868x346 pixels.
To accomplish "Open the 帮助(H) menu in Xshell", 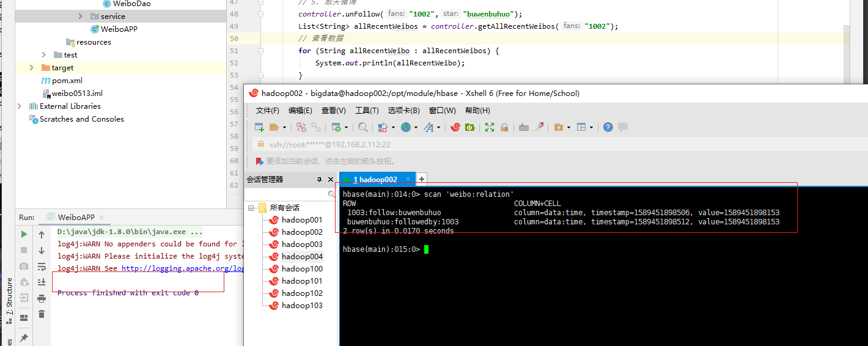I will point(477,111).
